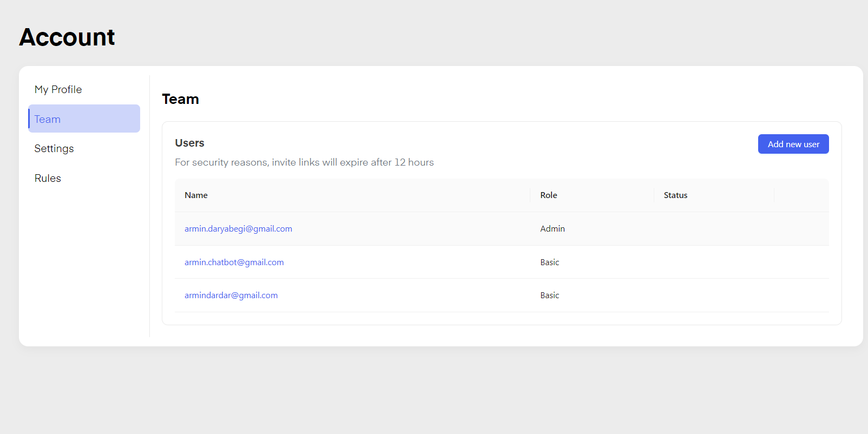Open the My Profile section
This screenshot has height=434, width=868.
58,89
